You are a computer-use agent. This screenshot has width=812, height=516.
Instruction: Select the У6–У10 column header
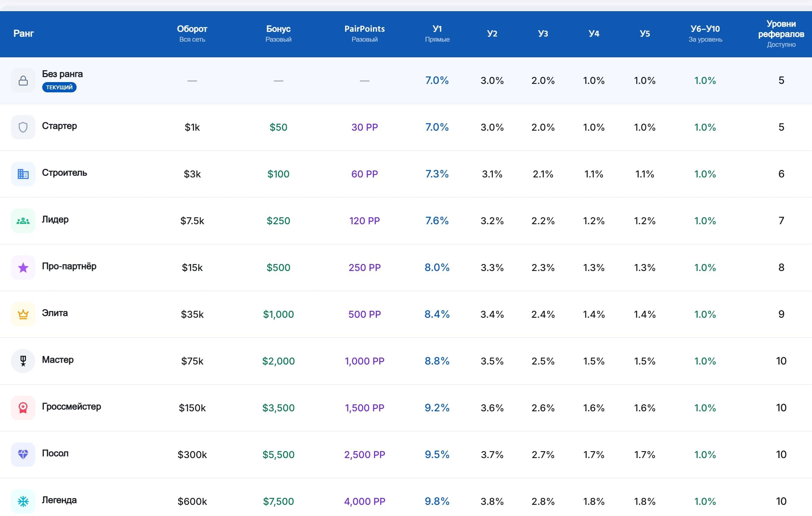[705, 33]
